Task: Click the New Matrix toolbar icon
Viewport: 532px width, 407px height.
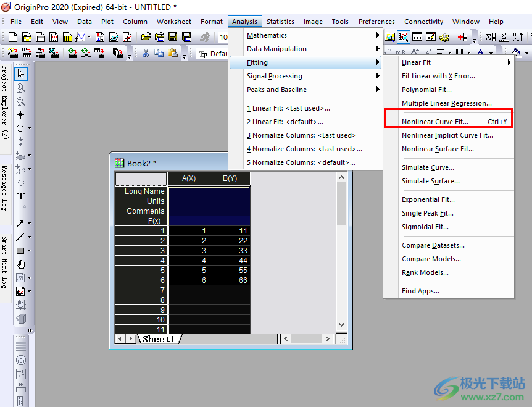Action: pos(67,37)
